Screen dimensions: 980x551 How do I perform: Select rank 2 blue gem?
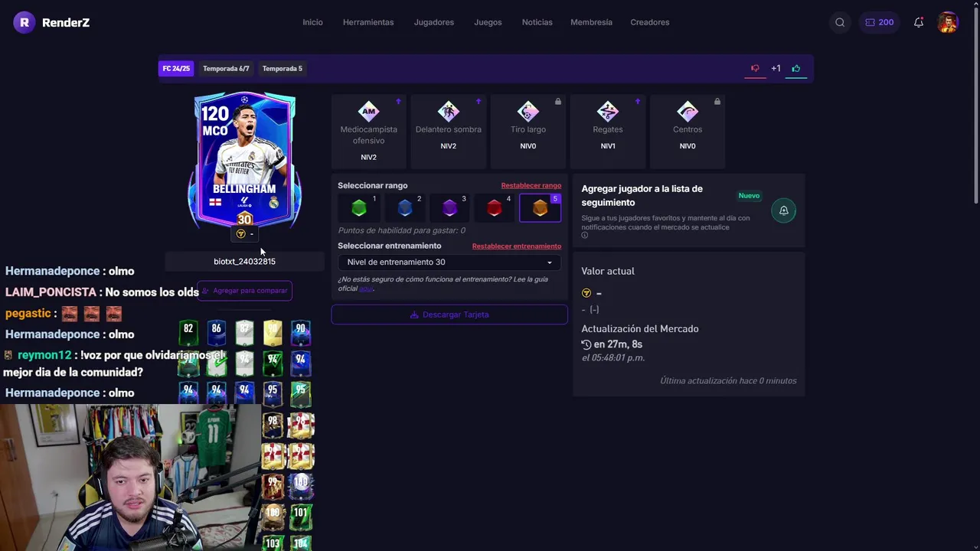coord(405,208)
